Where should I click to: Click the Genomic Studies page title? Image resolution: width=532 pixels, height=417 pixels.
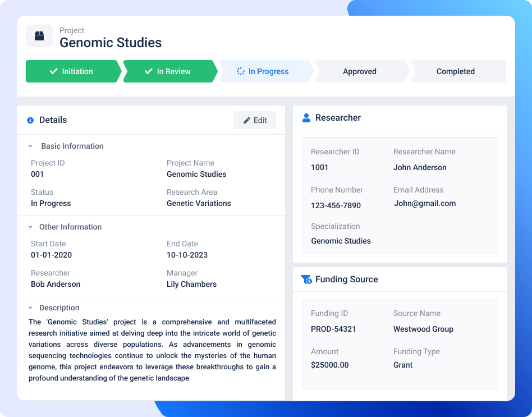(111, 43)
